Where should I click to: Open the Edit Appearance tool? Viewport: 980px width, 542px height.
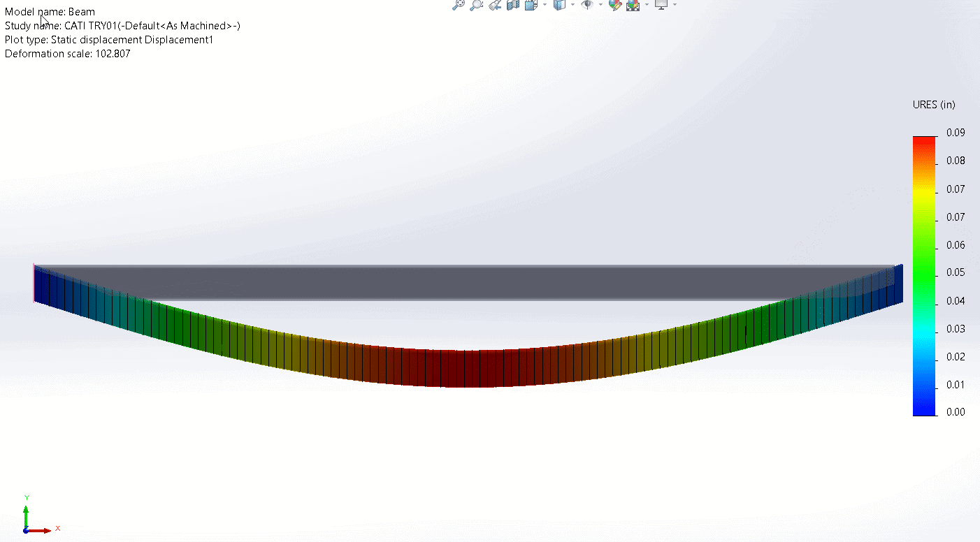click(615, 4)
